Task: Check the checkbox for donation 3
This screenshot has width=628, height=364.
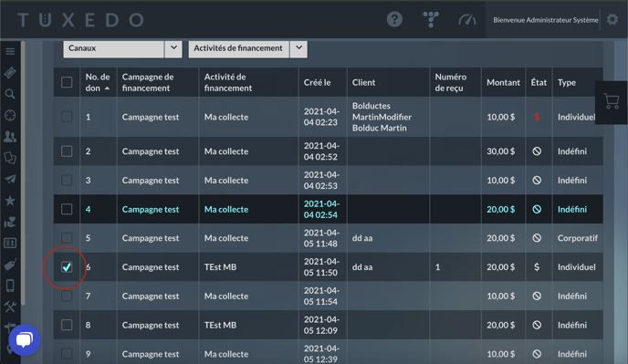Action: pos(67,181)
